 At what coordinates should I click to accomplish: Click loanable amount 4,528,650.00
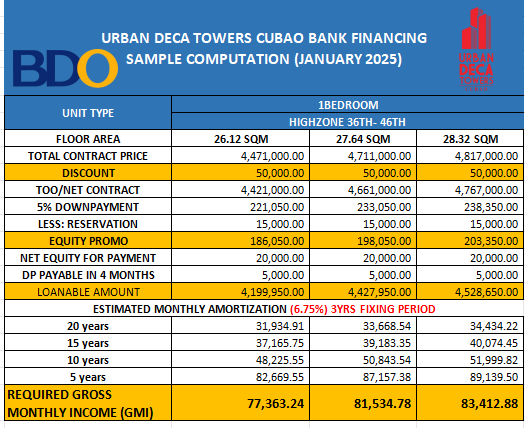(x=470, y=292)
